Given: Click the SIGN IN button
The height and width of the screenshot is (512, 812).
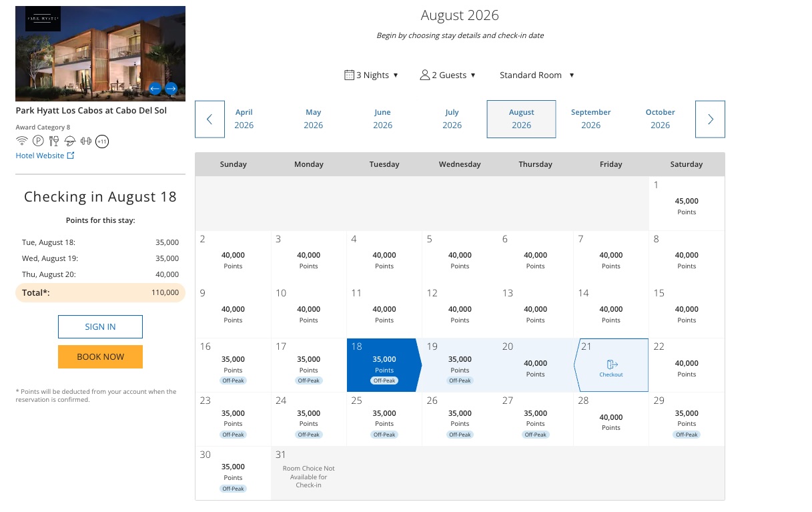Looking at the screenshot, I should pos(100,326).
